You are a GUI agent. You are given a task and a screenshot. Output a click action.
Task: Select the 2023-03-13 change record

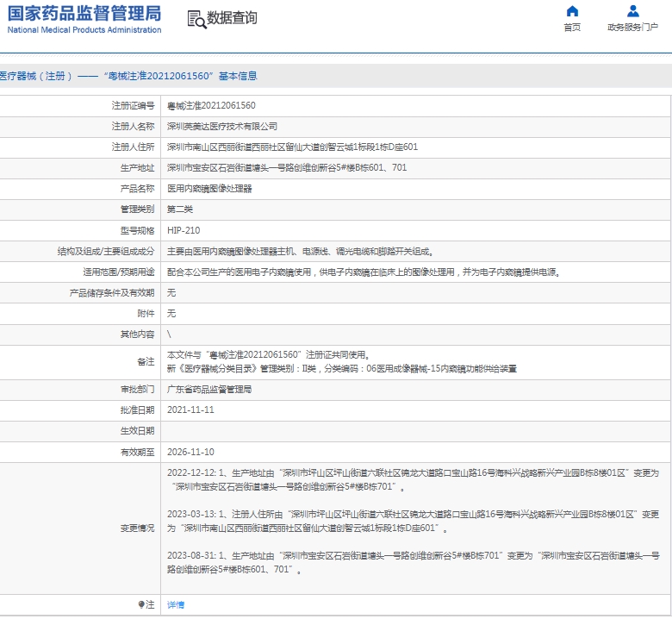413,522
